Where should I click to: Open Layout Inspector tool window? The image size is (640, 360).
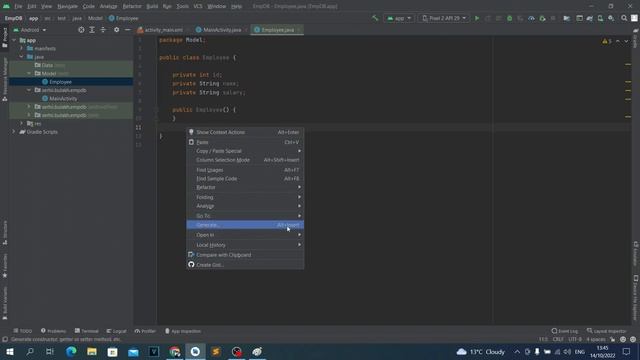point(607,331)
